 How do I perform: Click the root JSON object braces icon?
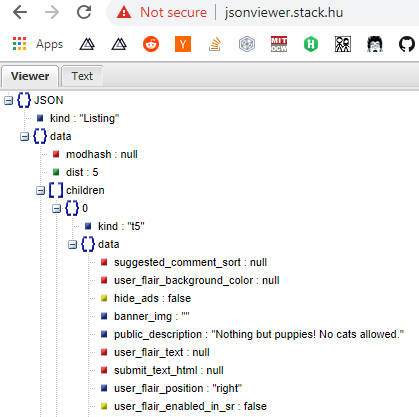point(24,100)
